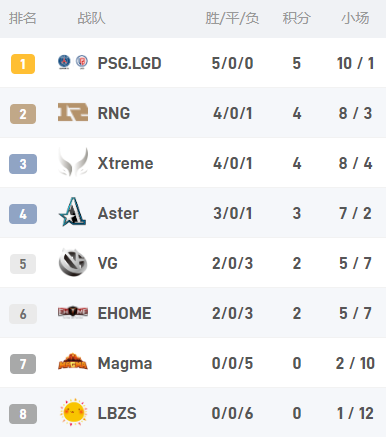Select the gray rank 8 badge
This screenshot has width=386, height=437.
click(23, 414)
